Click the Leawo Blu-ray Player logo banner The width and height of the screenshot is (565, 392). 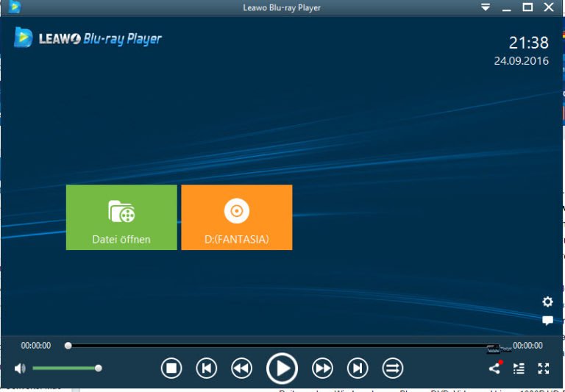pos(88,38)
